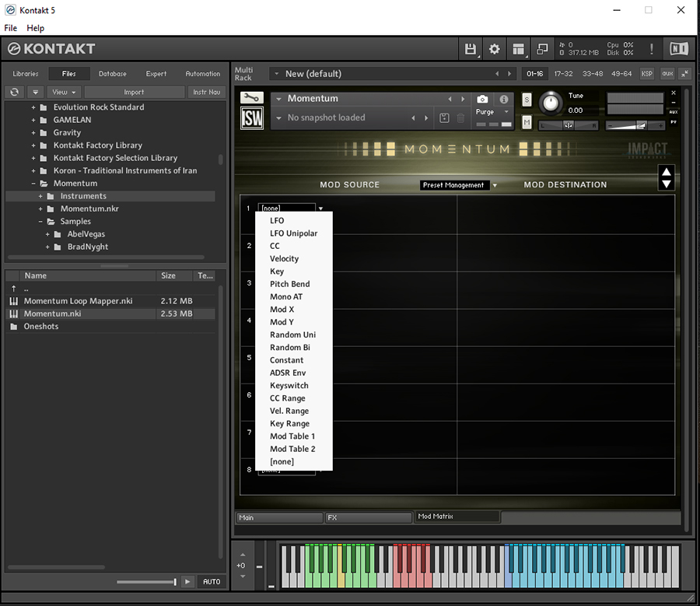
Task: Toggle the aux button
Action: (667, 74)
